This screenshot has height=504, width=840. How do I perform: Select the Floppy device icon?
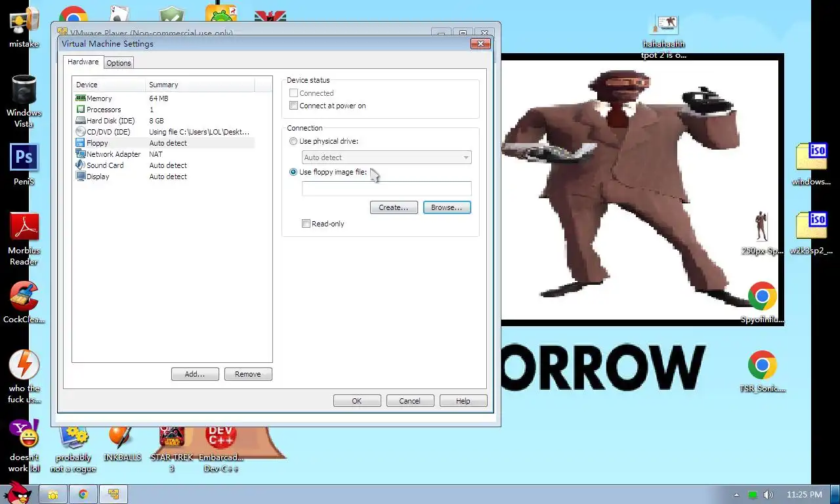(x=81, y=143)
